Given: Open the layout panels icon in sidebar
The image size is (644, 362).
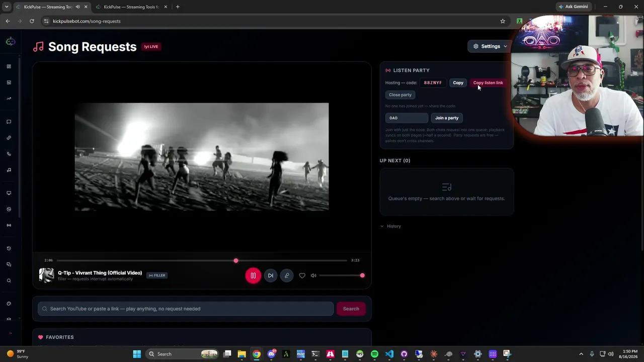Looking at the screenshot, I should click(x=9, y=82).
